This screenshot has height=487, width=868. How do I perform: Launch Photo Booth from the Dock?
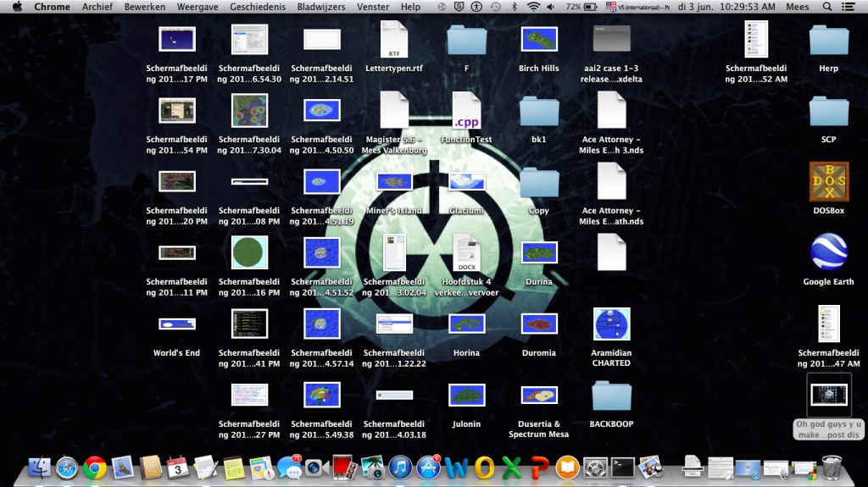point(344,468)
